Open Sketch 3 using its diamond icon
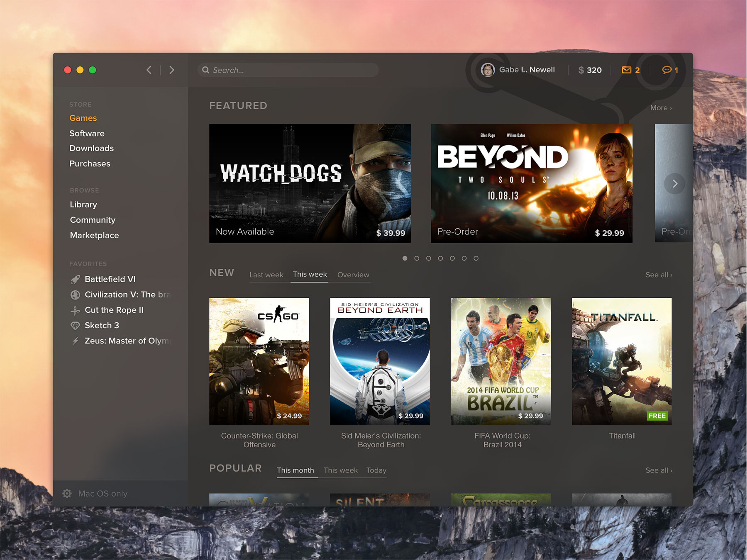Viewport: 747px width, 560px height. tap(75, 325)
